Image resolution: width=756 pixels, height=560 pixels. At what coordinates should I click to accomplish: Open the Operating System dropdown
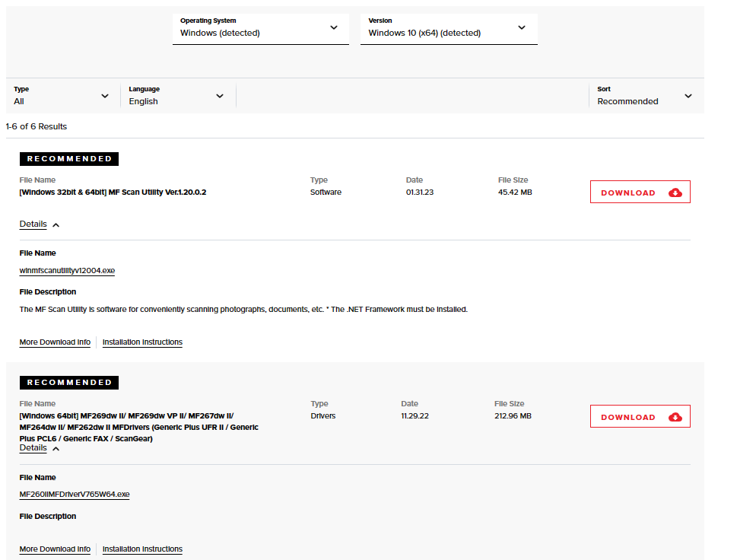[x=260, y=28]
